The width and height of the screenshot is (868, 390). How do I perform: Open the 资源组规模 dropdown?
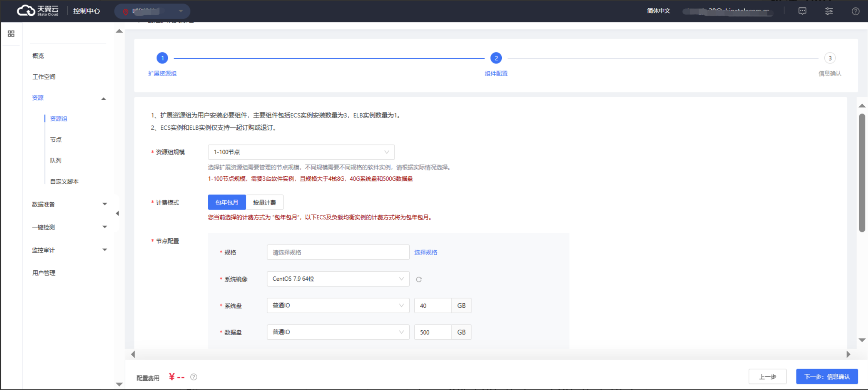tap(301, 152)
